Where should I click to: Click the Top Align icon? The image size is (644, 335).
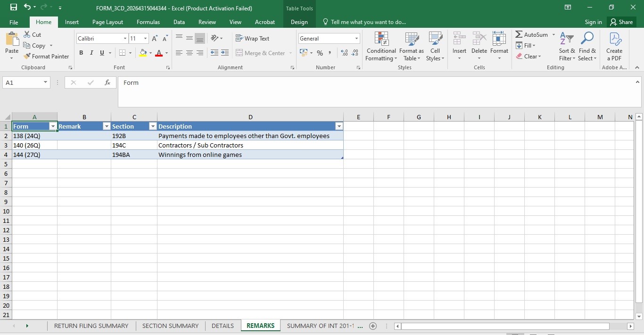(x=179, y=38)
